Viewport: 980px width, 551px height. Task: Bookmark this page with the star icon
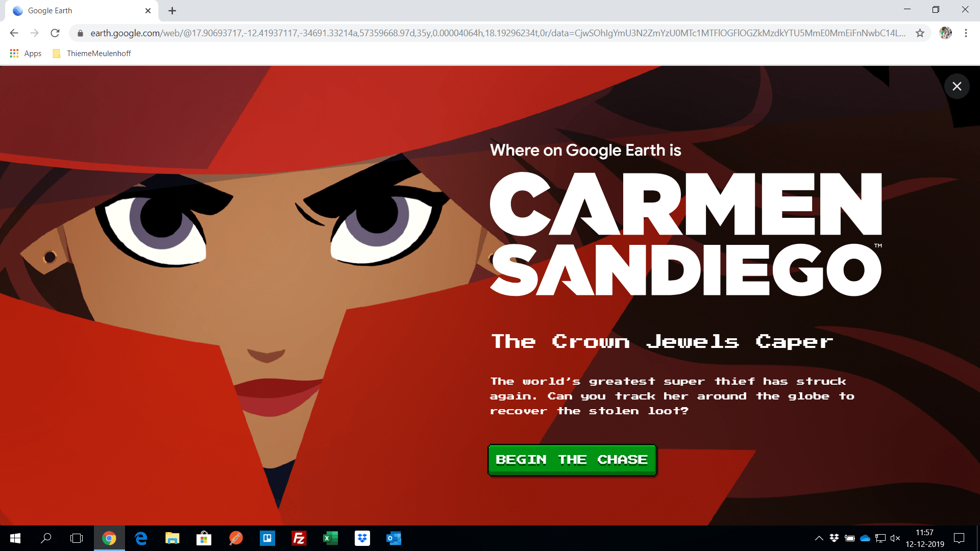tap(920, 33)
